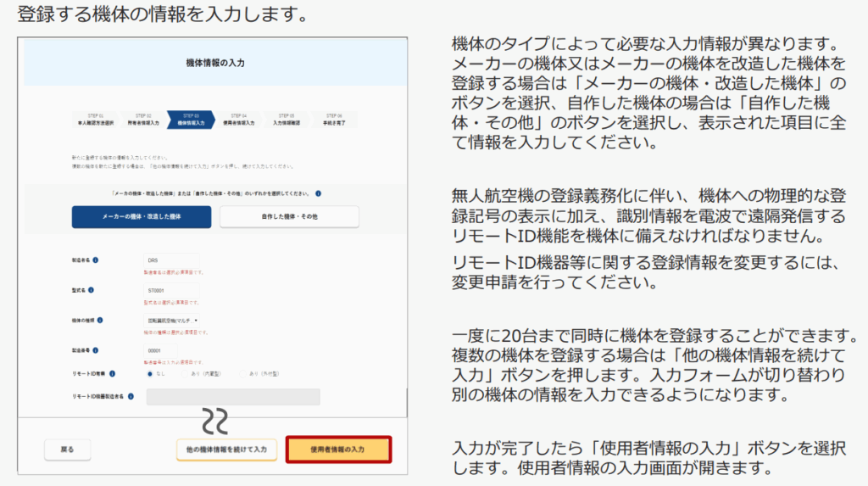Click 機体情報の入力 header title
This screenshot has height=486, width=868.
215,63
